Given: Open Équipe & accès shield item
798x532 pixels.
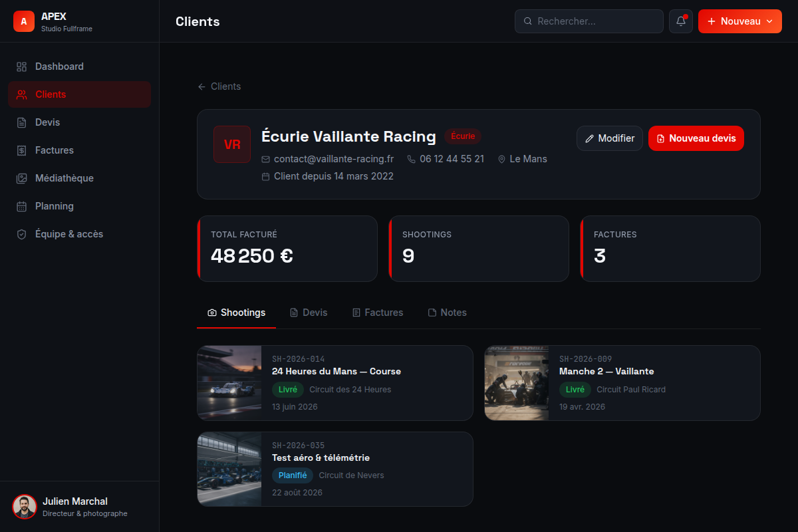Looking at the screenshot, I should coord(79,234).
